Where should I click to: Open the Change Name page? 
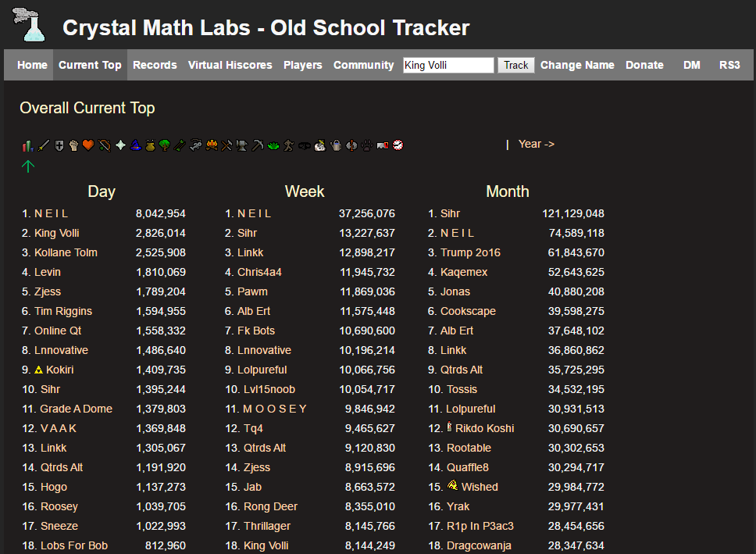click(577, 65)
